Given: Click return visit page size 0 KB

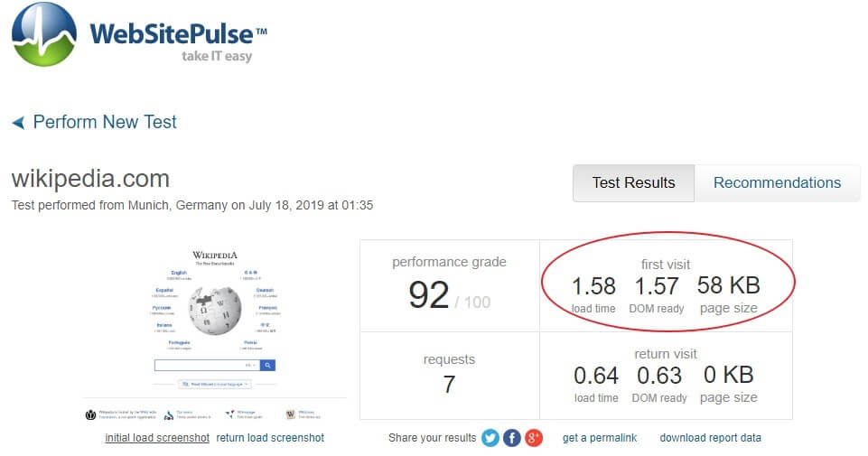Looking at the screenshot, I should pyautogui.click(x=729, y=376).
